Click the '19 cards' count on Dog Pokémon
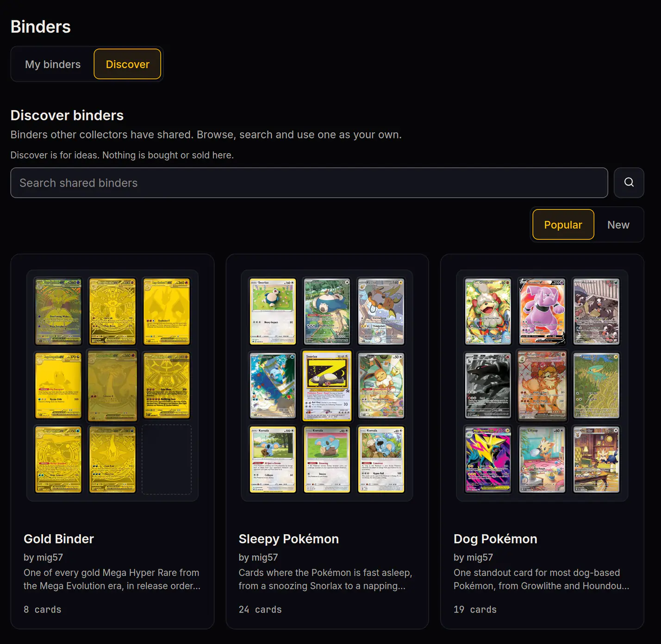The image size is (661, 644). (475, 609)
